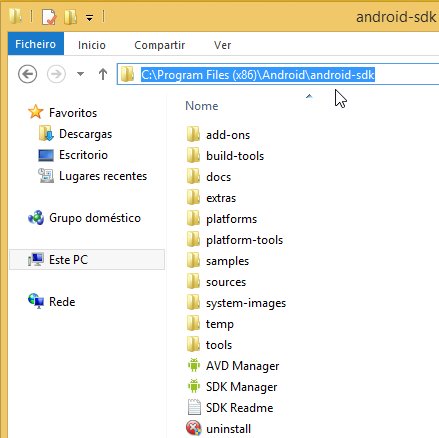Screen dimensions: 439x438
Task: Open the Compartir ribbon tab
Action: (159, 45)
